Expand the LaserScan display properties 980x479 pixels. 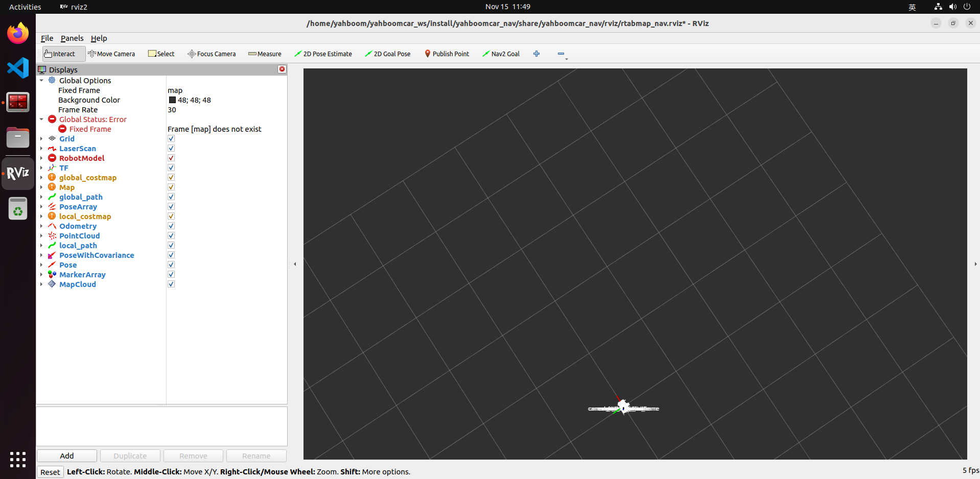click(x=41, y=148)
